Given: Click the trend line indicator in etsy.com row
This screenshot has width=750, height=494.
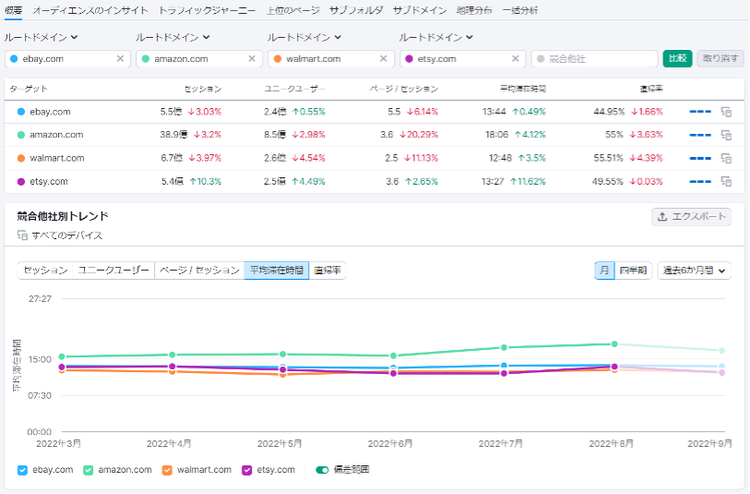Looking at the screenshot, I should point(700,181).
